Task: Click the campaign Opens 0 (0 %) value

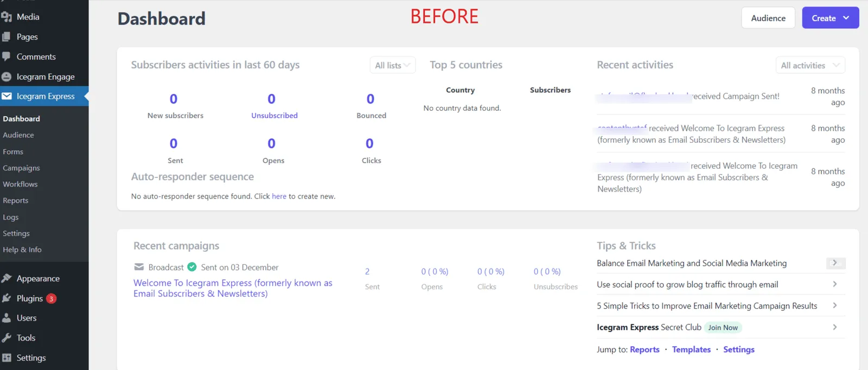Action: (x=435, y=271)
